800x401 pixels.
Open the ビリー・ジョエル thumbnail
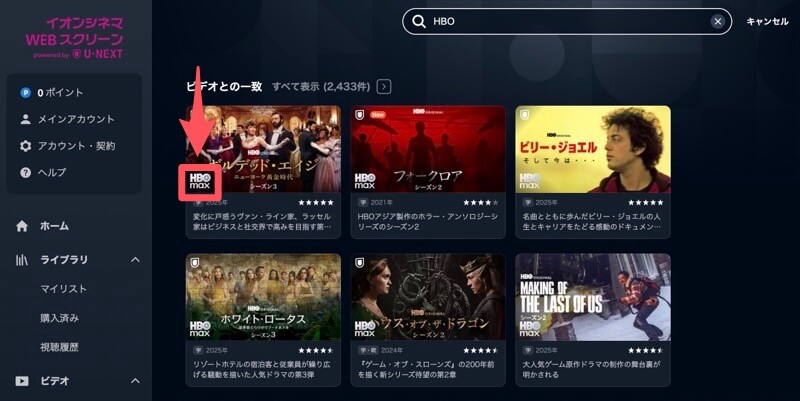pos(593,149)
